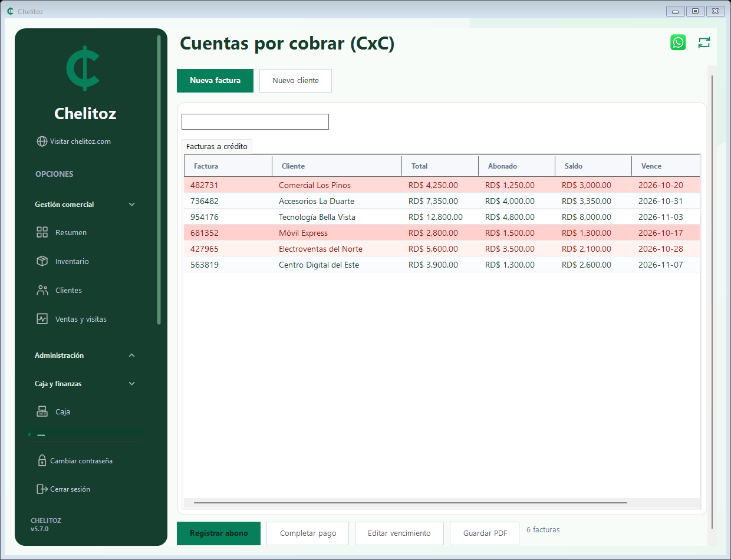Click the refresh sync icon
Image resolution: width=731 pixels, height=560 pixels.
(704, 42)
